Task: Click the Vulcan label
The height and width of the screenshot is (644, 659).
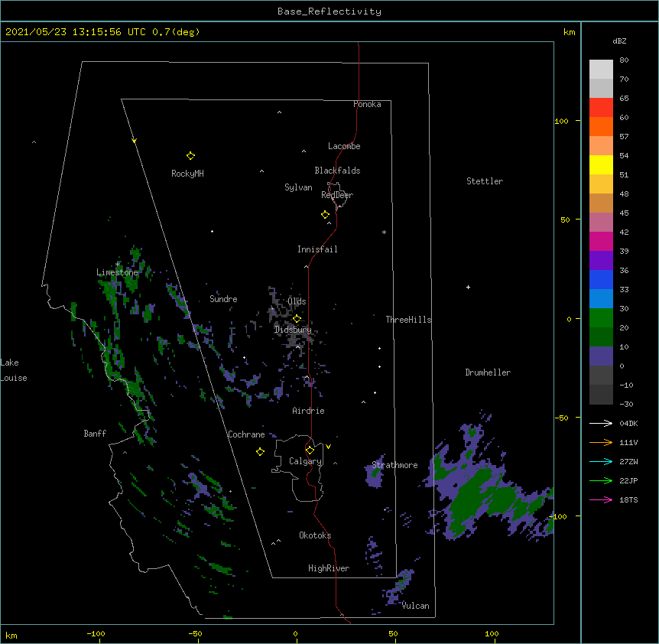Action: click(x=415, y=606)
